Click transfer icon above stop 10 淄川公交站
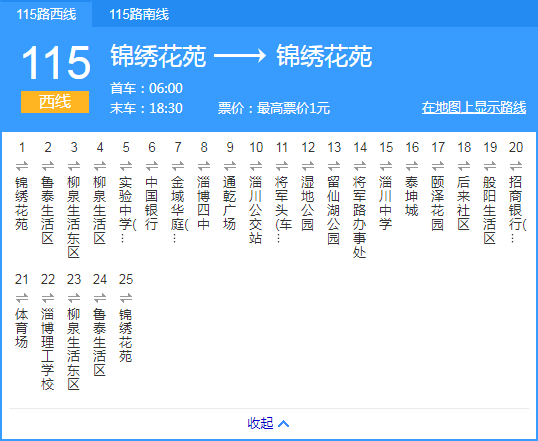Viewport: 538px width, 441px height. coord(256,166)
